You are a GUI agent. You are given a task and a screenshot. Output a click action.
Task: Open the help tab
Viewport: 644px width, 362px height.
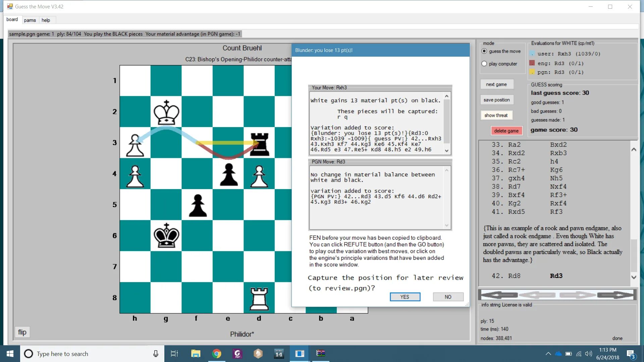46,20
